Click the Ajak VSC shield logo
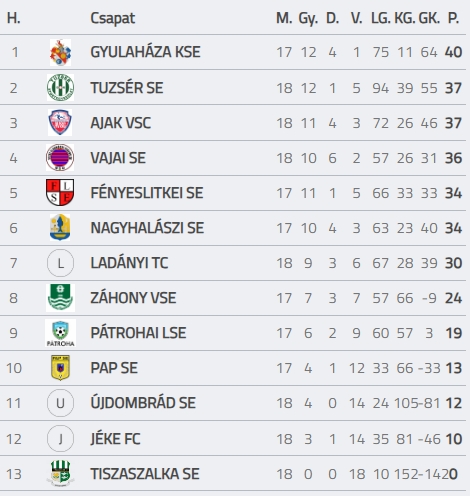The image size is (470, 496). pyautogui.click(x=60, y=123)
